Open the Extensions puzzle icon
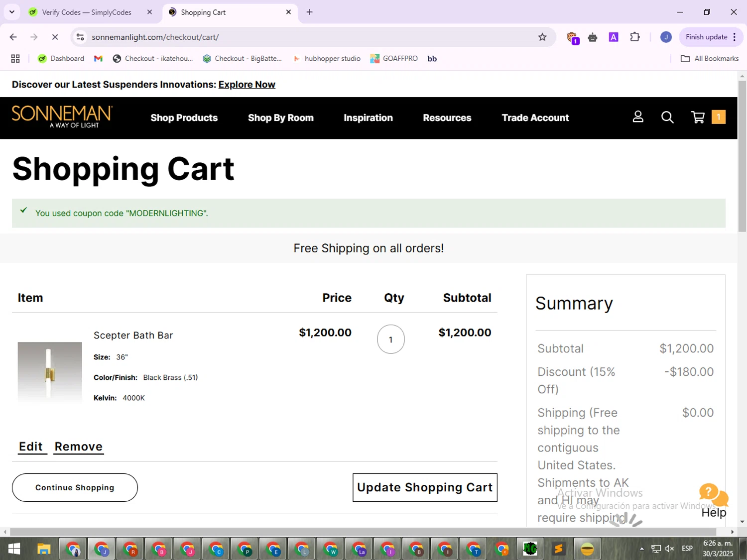Viewport: 747px width, 560px height. [x=635, y=37]
